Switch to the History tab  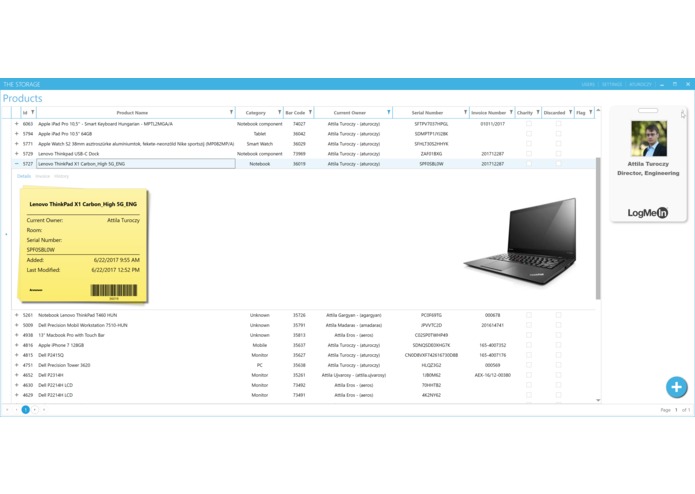tap(62, 176)
